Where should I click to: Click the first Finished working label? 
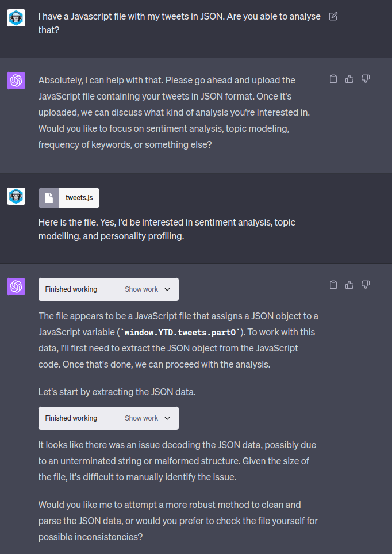coord(71,289)
